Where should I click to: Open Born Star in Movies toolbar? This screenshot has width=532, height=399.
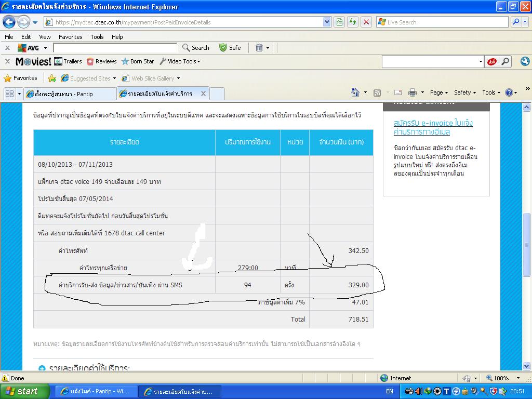click(x=138, y=61)
